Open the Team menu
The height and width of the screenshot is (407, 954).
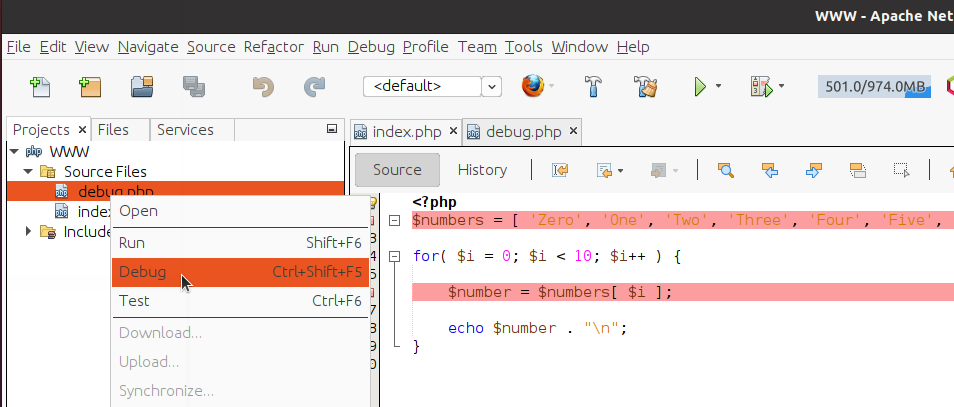(x=477, y=47)
